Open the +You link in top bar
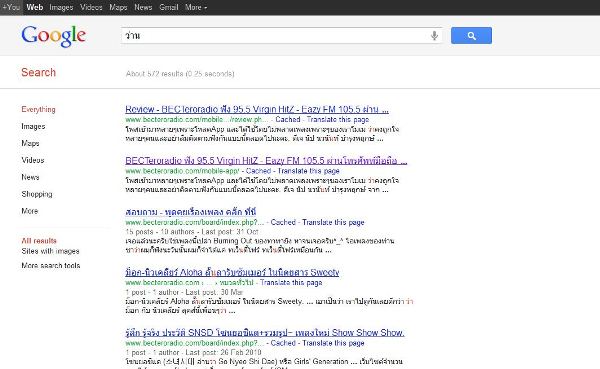The width and height of the screenshot is (600, 369). 11,7
